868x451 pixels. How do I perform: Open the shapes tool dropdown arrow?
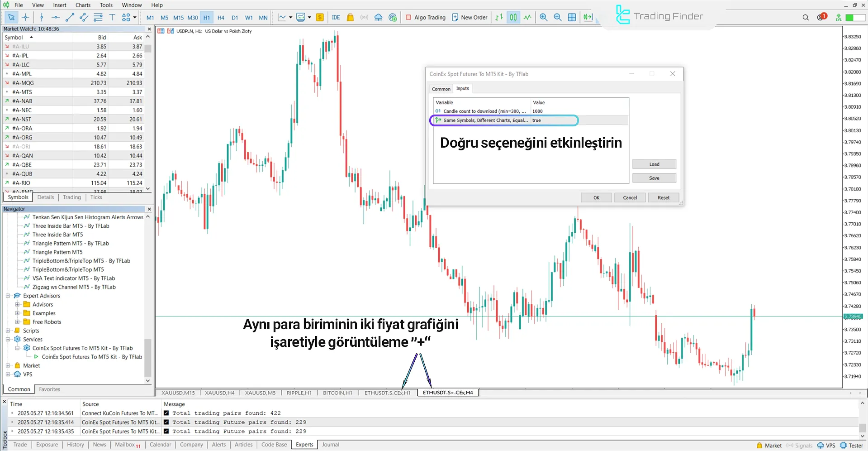(x=135, y=17)
